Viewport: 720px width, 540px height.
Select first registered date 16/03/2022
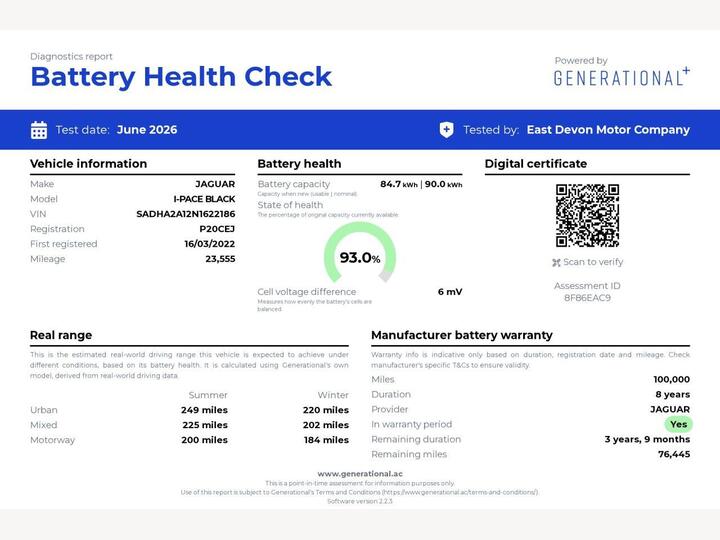coord(209,244)
